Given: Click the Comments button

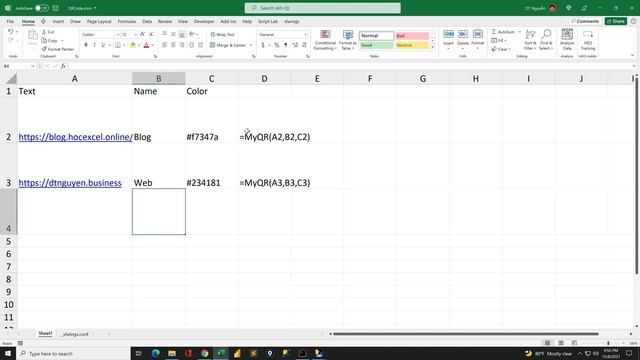Looking at the screenshot, I should pos(585,21).
